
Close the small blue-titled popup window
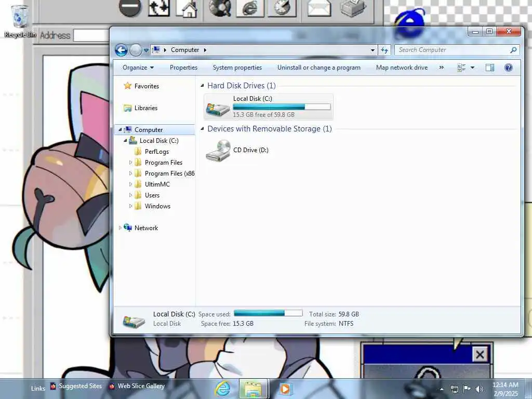click(480, 355)
